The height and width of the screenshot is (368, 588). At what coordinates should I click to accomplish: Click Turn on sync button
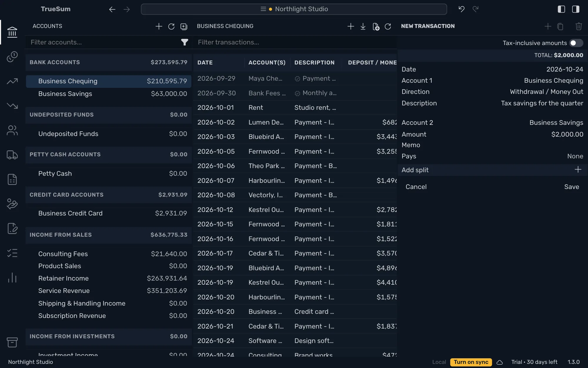(x=471, y=362)
